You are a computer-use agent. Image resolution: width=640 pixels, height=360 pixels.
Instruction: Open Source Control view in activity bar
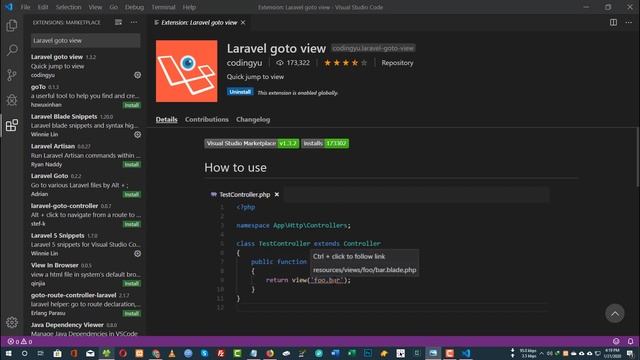point(12,75)
